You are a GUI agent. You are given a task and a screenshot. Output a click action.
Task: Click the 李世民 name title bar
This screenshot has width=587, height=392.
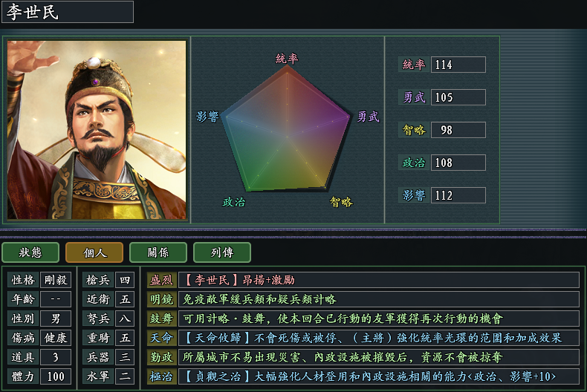(x=68, y=12)
